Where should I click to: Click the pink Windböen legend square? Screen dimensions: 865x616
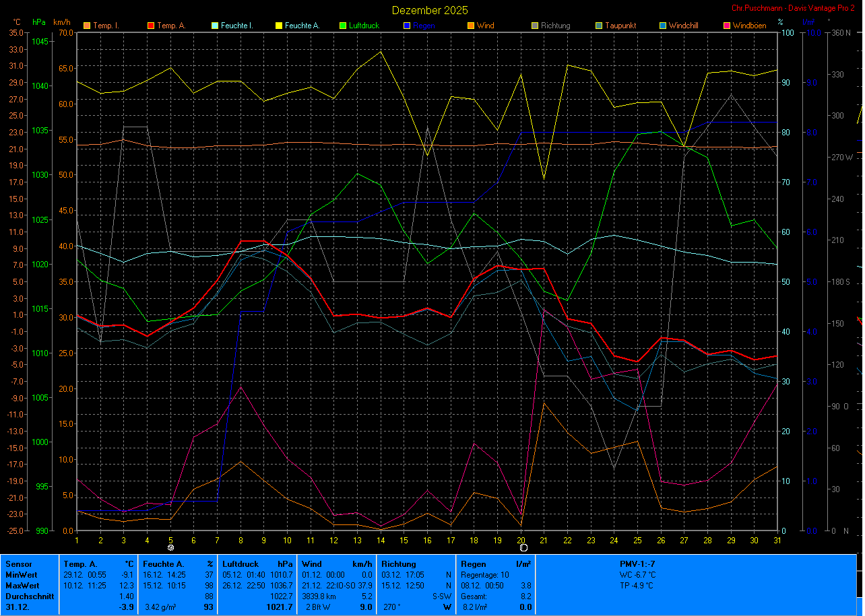tap(726, 26)
